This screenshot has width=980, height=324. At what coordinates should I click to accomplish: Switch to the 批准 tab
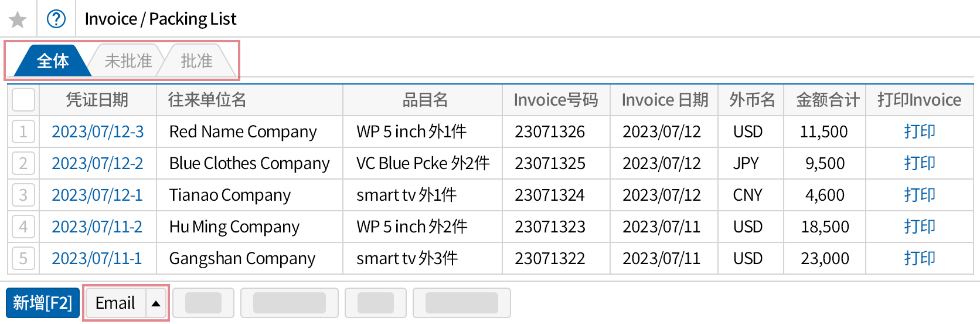196,61
